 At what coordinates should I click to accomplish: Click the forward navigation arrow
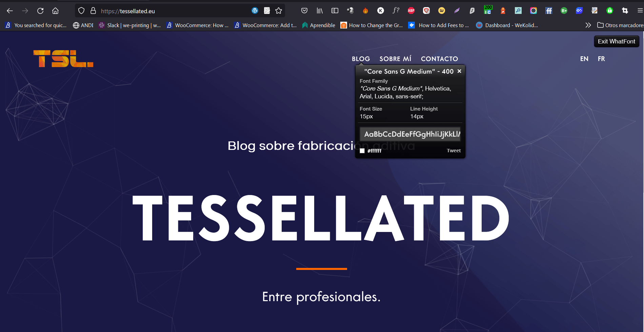25,11
